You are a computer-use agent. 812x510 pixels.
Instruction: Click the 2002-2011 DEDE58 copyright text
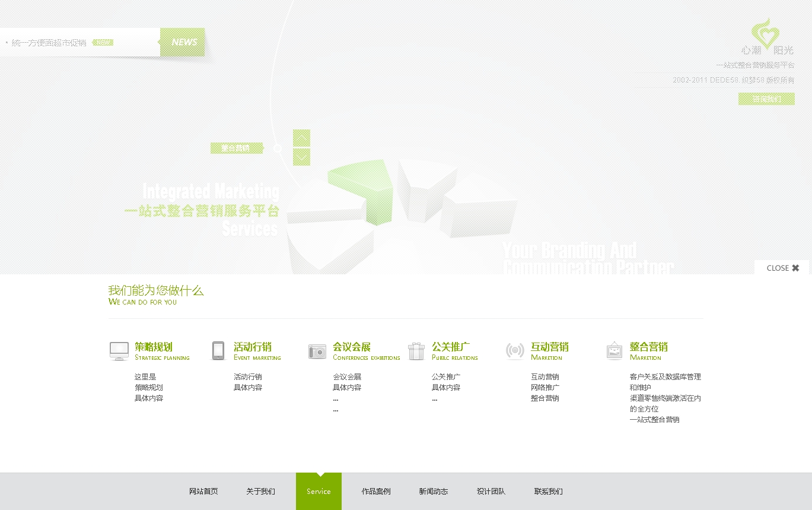tap(733, 80)
